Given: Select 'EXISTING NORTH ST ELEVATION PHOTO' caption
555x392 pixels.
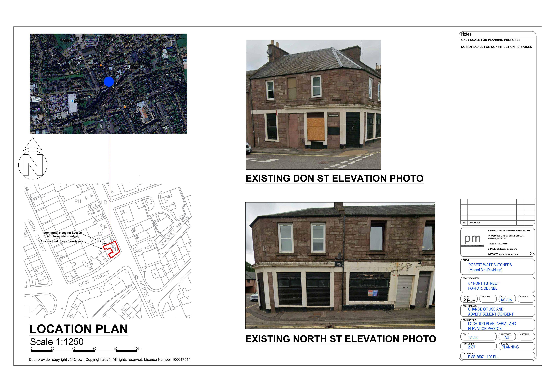Looking at the screenshot, I should coord(341,339).
